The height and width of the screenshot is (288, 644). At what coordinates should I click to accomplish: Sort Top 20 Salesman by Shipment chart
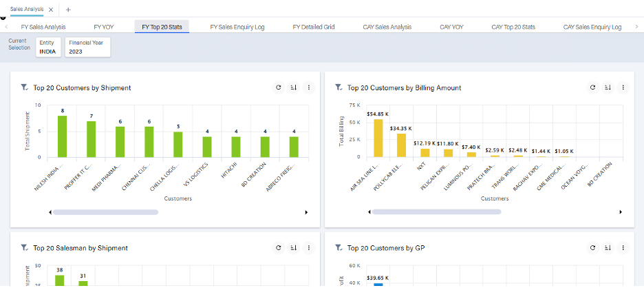click(293, 247)
